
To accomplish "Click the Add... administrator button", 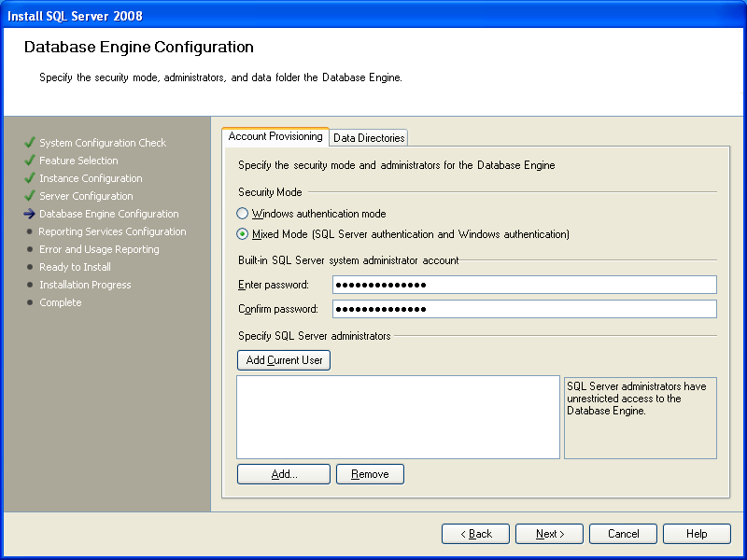I will click(284, 474).
